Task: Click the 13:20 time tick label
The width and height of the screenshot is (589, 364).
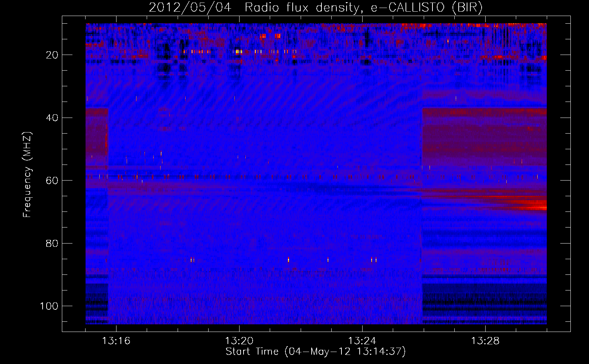Action: [x=239, y=341]
